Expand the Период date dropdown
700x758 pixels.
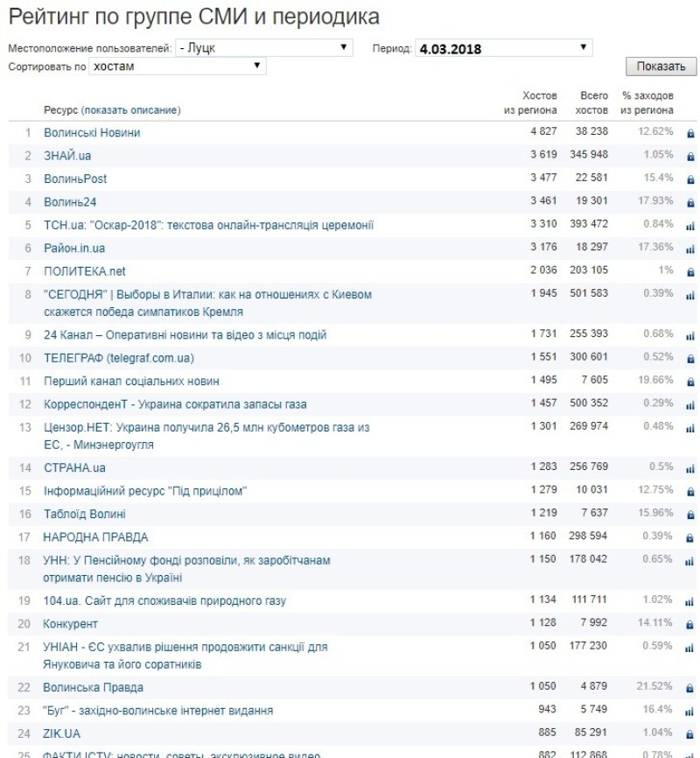(x=504, y=48)
